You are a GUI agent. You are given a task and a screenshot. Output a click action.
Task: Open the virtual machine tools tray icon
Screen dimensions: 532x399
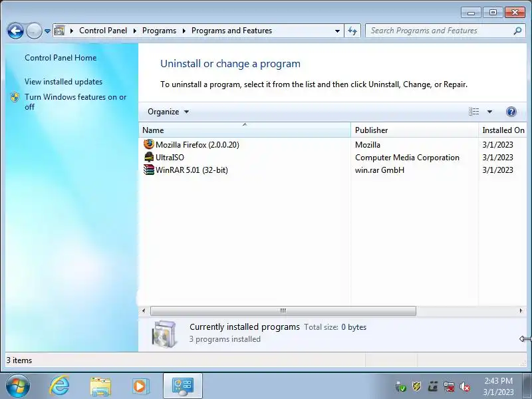(433, 386)
